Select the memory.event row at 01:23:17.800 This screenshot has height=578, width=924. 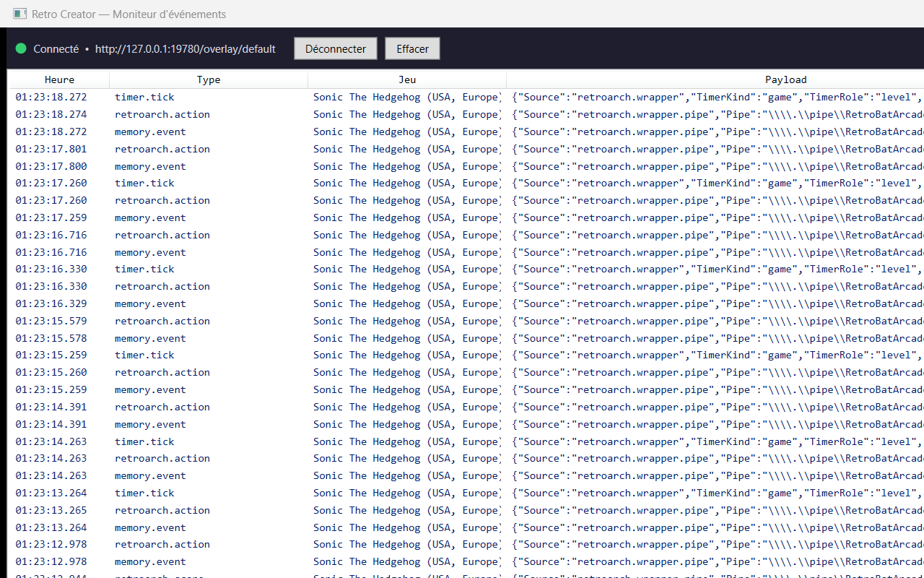click(x=466, y=166)
